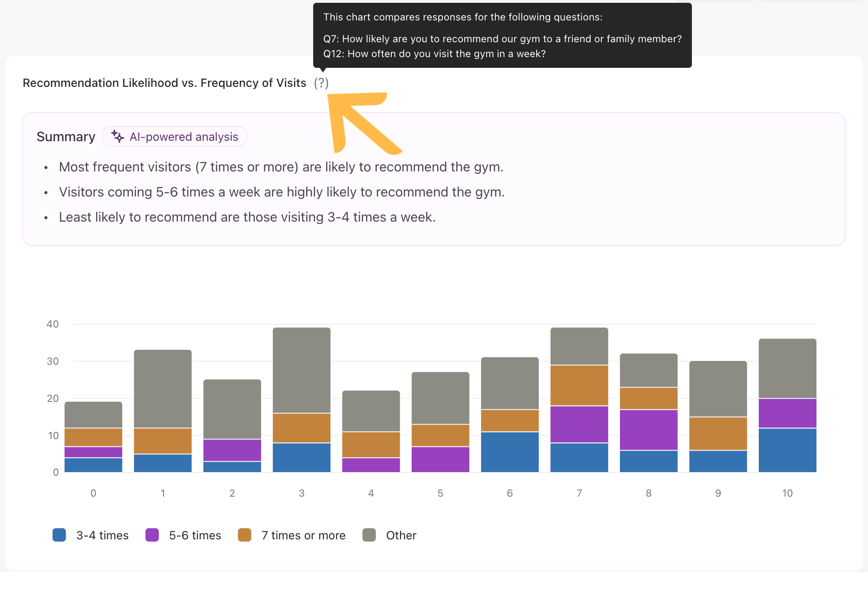The height and width of the screenshot is (590, 868).
Task: Click the blue segment of bar 6
Action: 510,452
